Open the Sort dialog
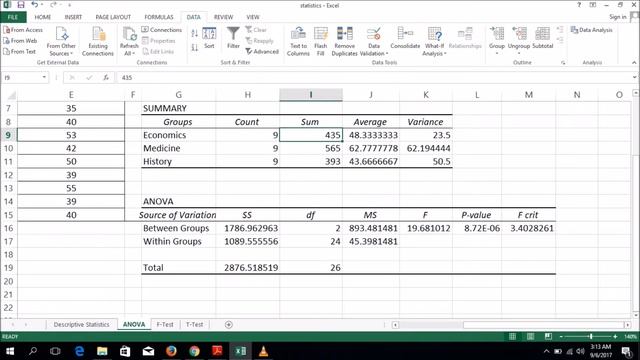The width and height of the screenshot is (640, 360). coord(209,38)
